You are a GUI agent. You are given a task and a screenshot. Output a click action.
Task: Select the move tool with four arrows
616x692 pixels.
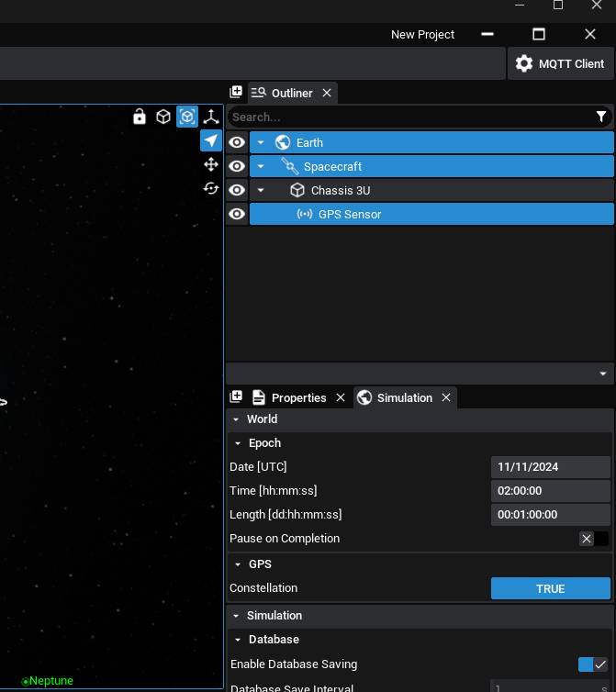point(211,164)
